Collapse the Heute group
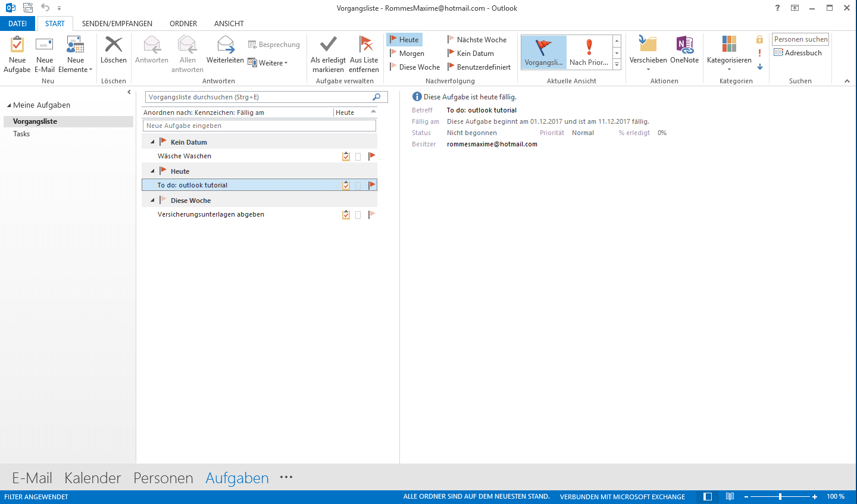 pos(152,171)
